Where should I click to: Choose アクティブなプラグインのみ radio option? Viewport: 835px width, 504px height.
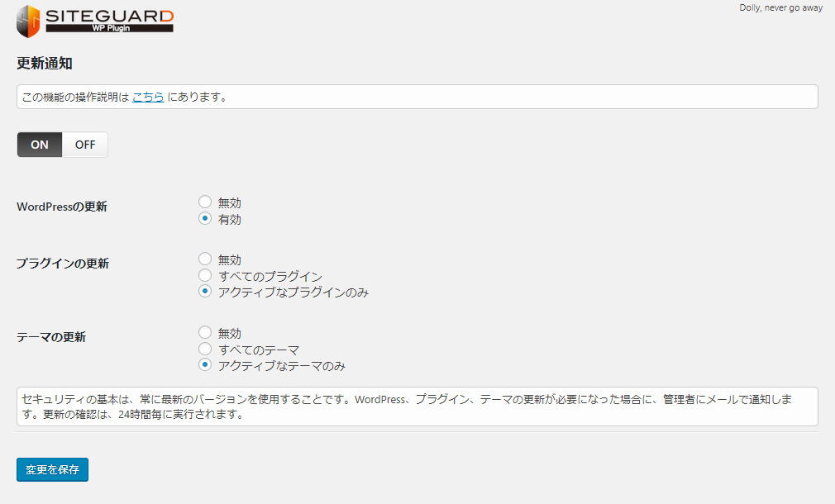pyautogui.click(x=205, y=292)
